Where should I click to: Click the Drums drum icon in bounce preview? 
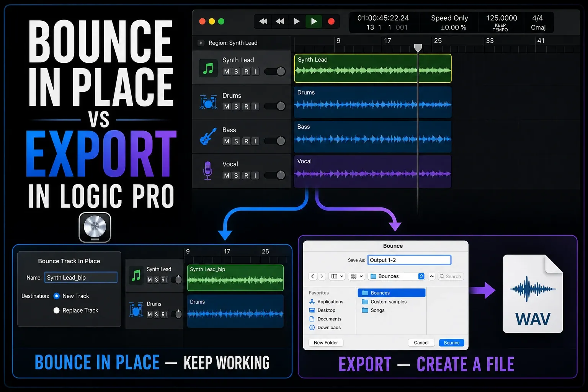point(136,310)
